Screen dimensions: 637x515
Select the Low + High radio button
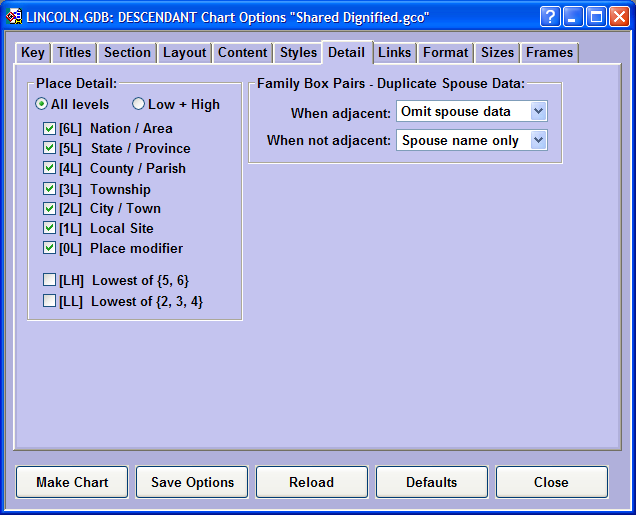point(139,105)
